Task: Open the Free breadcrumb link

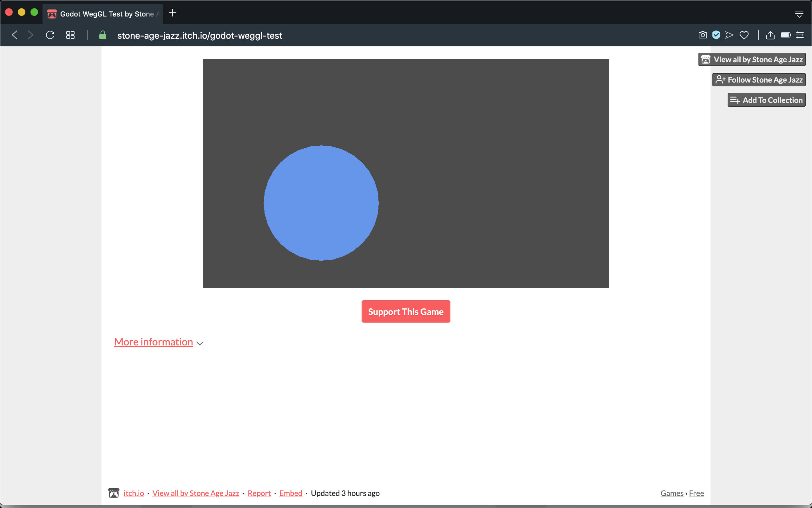Action: pos(696,493)
